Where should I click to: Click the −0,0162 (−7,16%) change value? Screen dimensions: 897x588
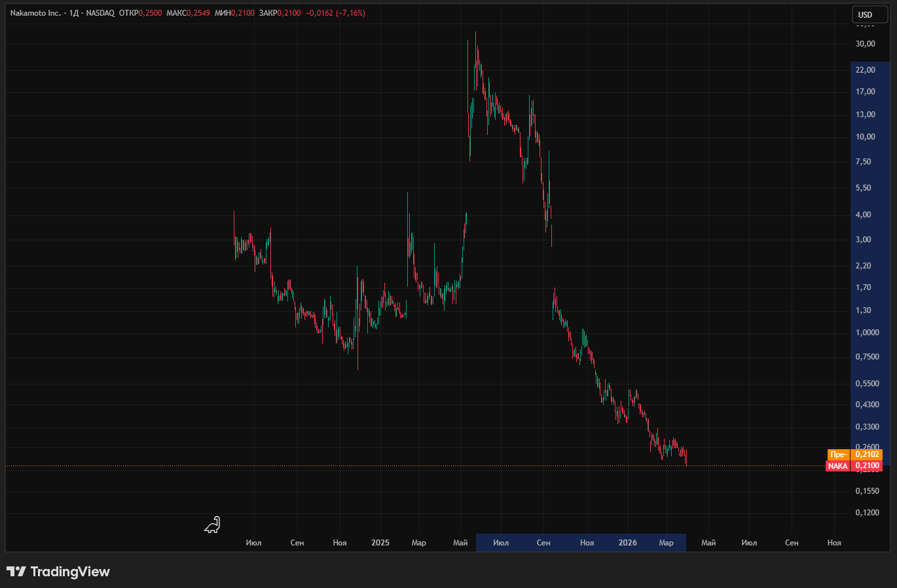[x=335, y=13]
